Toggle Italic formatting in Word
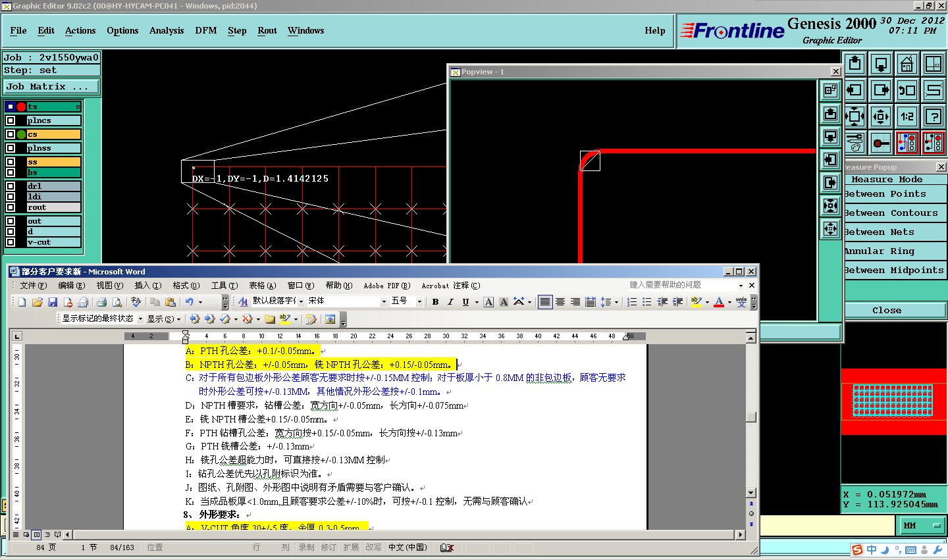 450,302
